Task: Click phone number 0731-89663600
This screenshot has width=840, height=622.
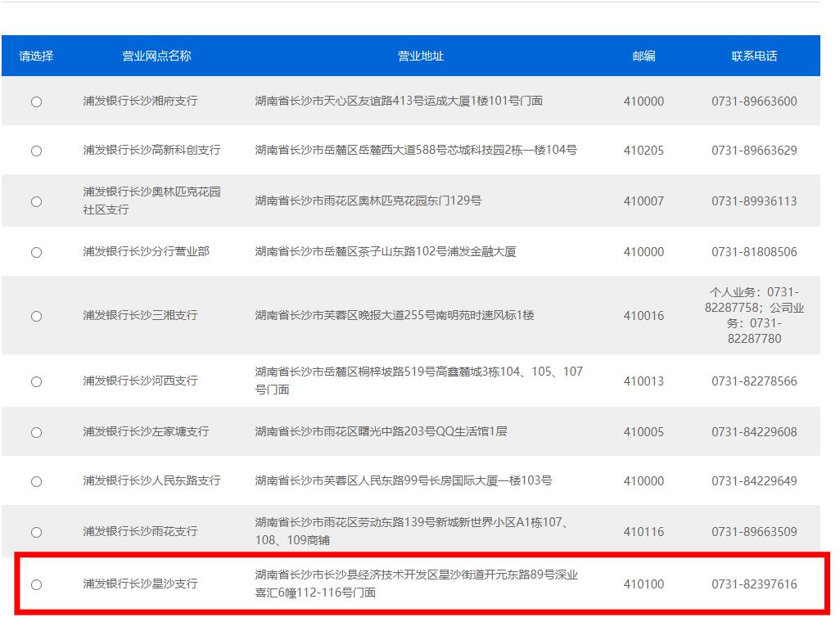Action: coord(754,101)
